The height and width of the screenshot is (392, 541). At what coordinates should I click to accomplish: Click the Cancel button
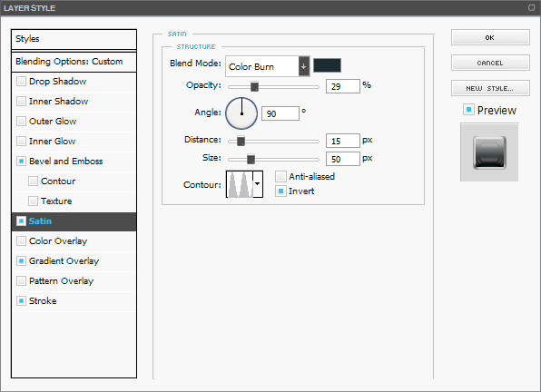click(x=490, y=63)
